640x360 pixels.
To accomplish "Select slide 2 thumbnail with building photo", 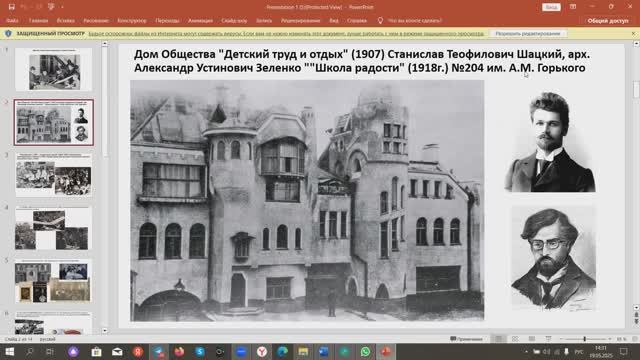I will tap(53, 122).
